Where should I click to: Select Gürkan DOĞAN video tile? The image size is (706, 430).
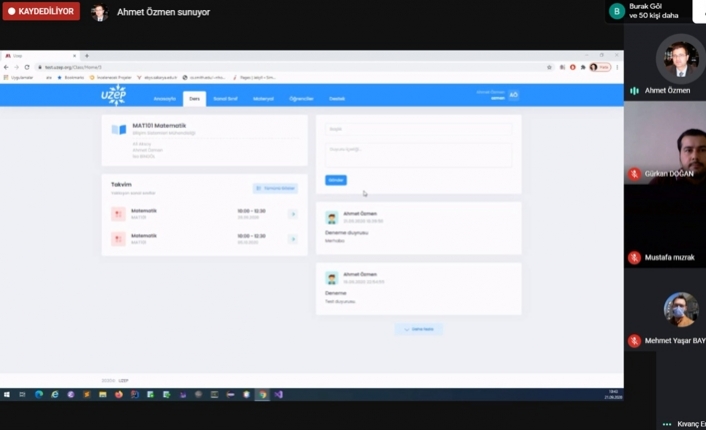click(x=665, y=142)
